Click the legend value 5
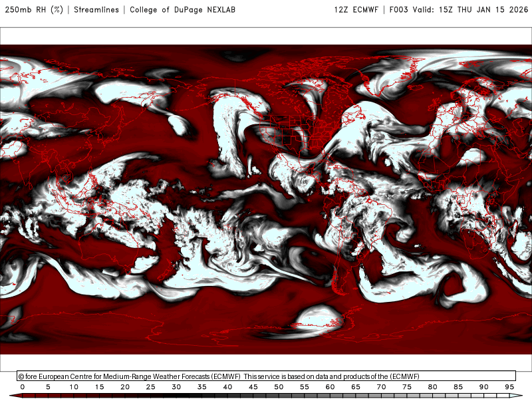 [x=48, y=387]
